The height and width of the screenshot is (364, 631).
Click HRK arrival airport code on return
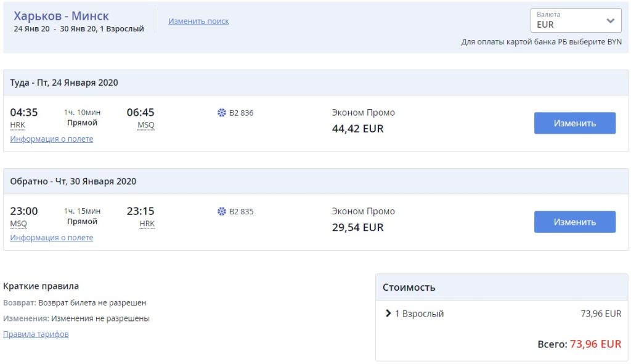(147, 224)
